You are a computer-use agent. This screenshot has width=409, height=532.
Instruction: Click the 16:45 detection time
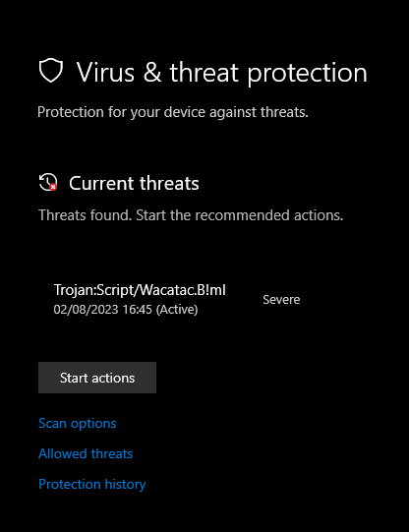[138, 310]
